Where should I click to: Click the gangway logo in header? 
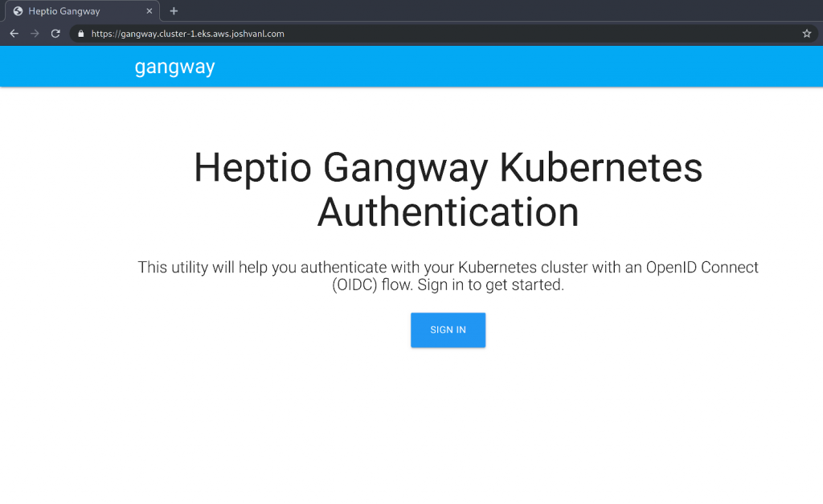174,67
